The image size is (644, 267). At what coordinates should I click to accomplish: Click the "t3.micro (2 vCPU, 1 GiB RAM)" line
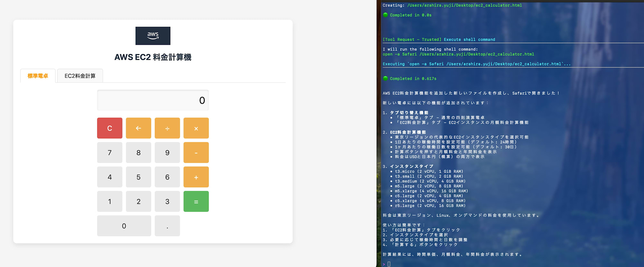pos(429,171)
